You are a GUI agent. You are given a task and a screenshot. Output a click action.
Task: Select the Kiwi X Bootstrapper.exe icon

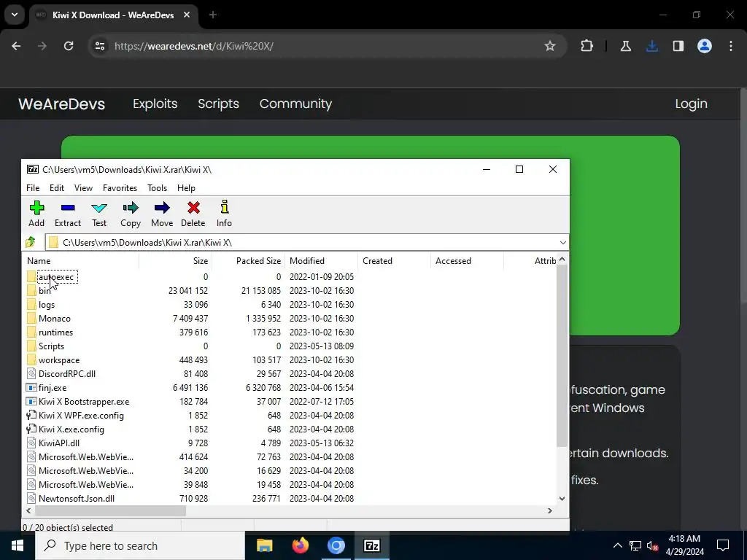point(31,402)
